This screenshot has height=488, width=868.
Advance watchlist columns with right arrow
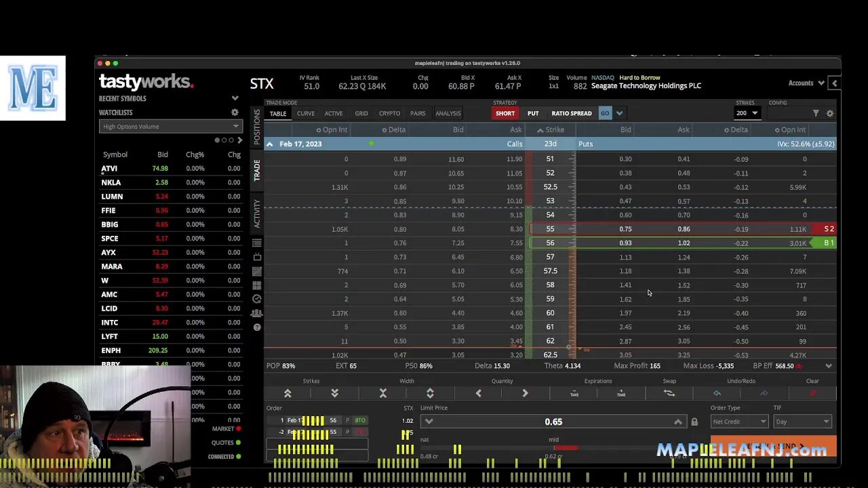[239, 140]
